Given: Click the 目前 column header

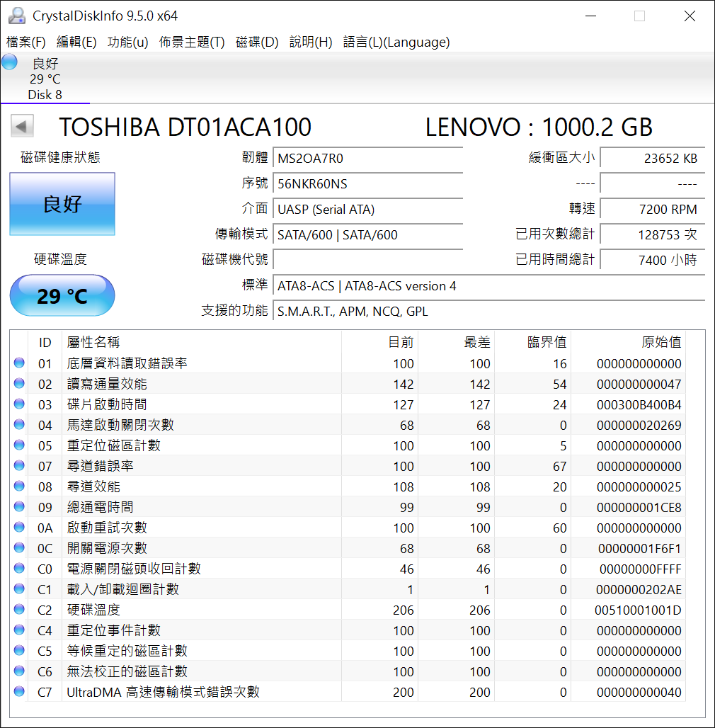Looking at the screenshot, I should pyautogui.click(x=379, y=342).
